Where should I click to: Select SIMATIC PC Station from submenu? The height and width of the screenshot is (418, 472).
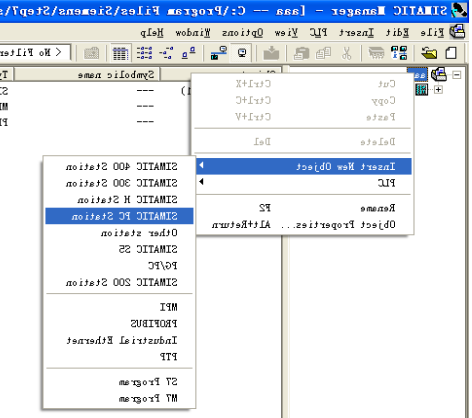119,216
